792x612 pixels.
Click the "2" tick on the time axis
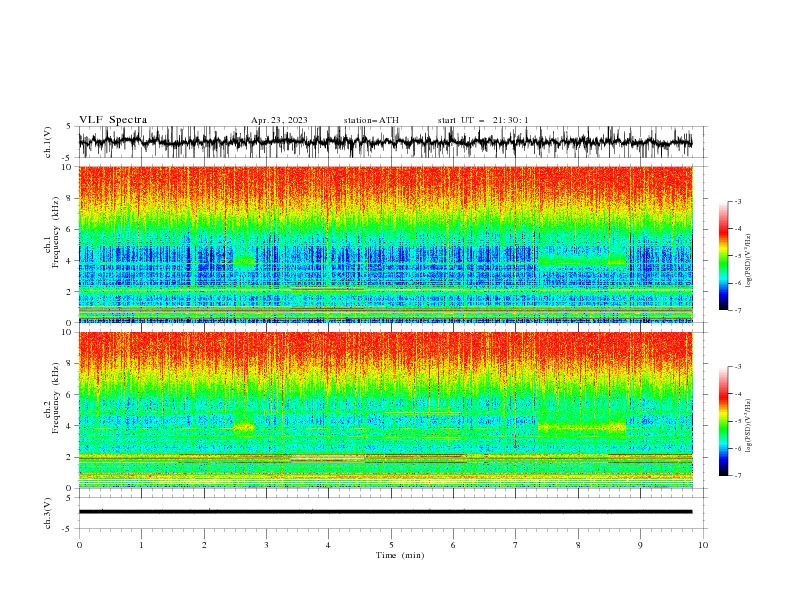click(x=204, y=545)
